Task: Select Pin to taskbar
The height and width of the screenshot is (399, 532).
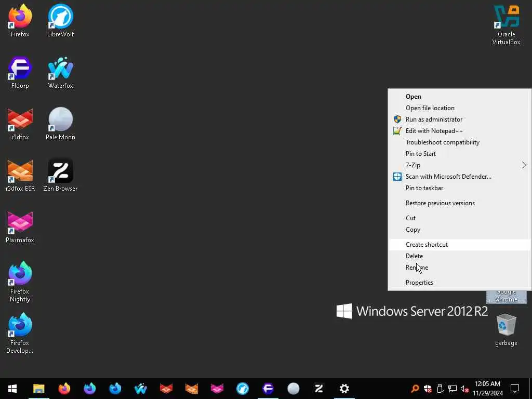Action: click(459, 188)
